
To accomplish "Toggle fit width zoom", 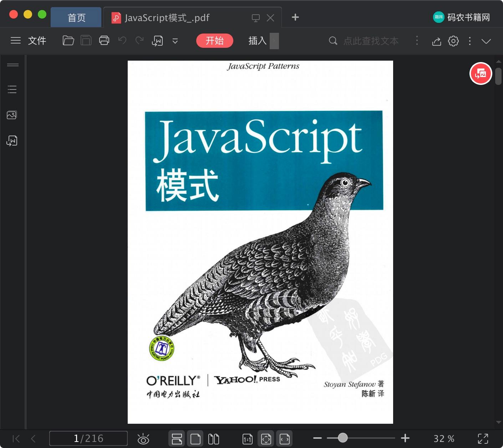I will pyautogui.click(x=285, y=439).
